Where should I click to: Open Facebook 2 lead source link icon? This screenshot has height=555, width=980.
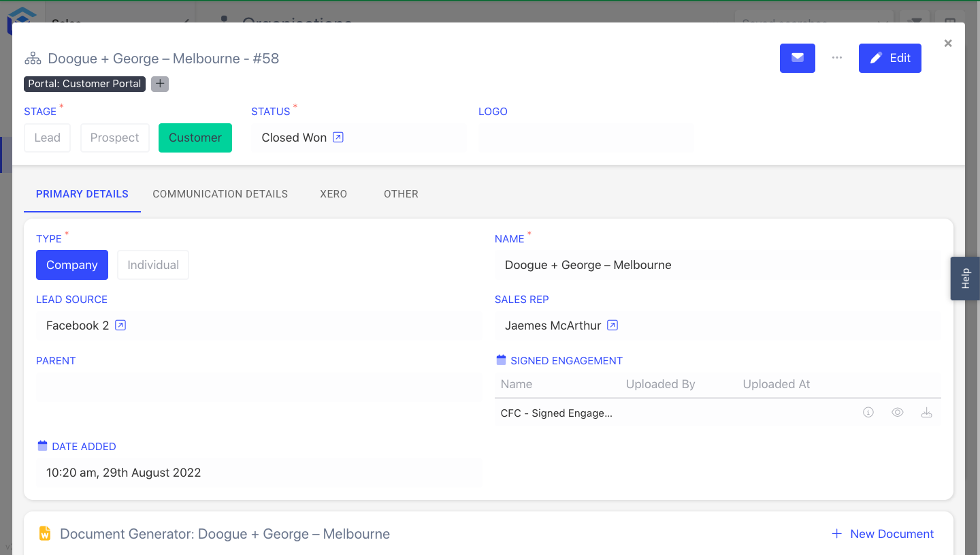pyautogui.click(x=120, y=326)
